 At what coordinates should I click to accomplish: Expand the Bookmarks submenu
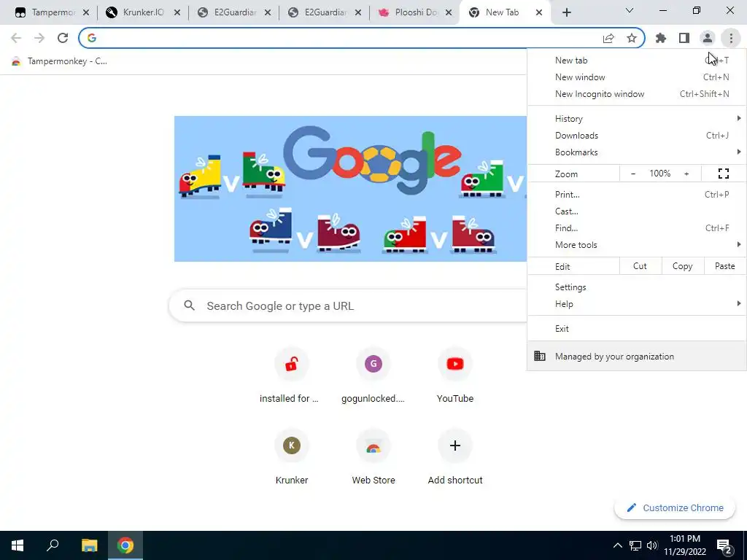tap(637, 152)
